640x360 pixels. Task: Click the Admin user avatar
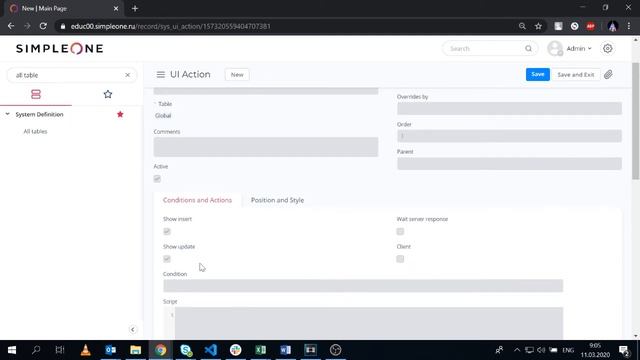(555, 49)
